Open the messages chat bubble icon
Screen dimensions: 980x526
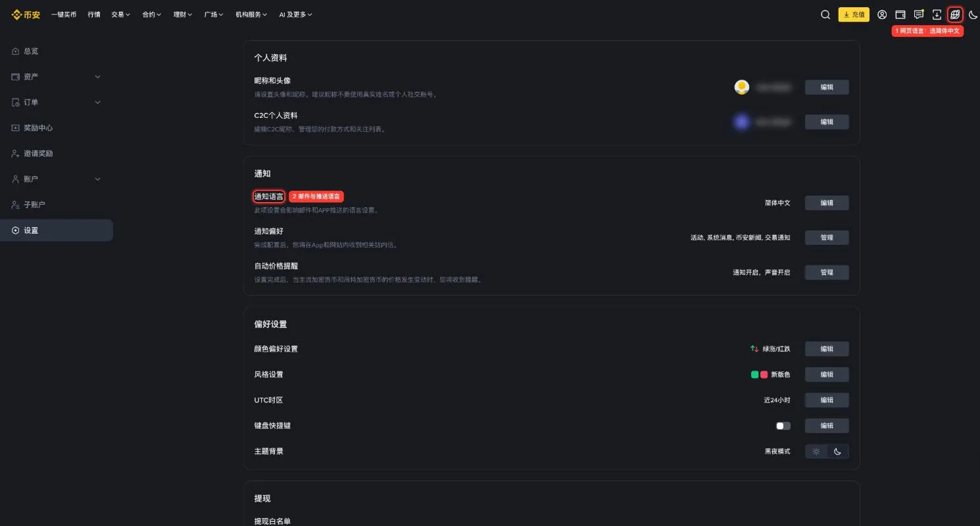coord(919,14)
